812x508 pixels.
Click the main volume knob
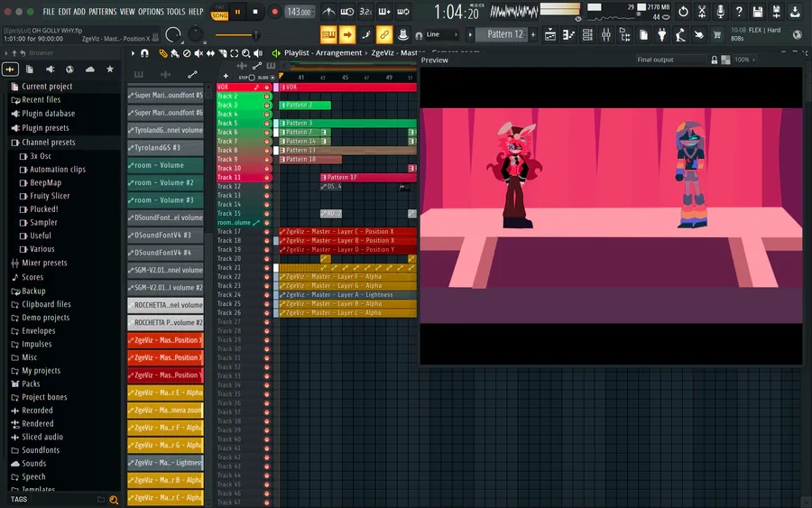coord(173,34)
